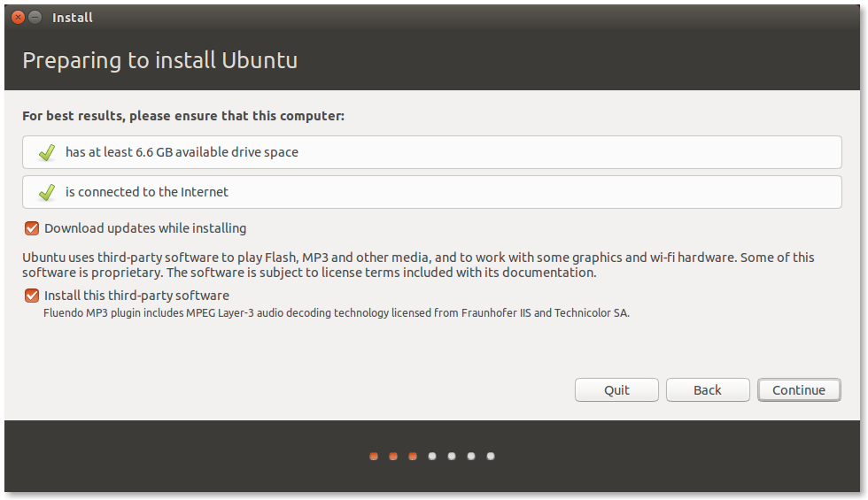Click the 'Preparing to install Ubuntu' heading
This screenshot has width=868, height=500.
point(159,61)
